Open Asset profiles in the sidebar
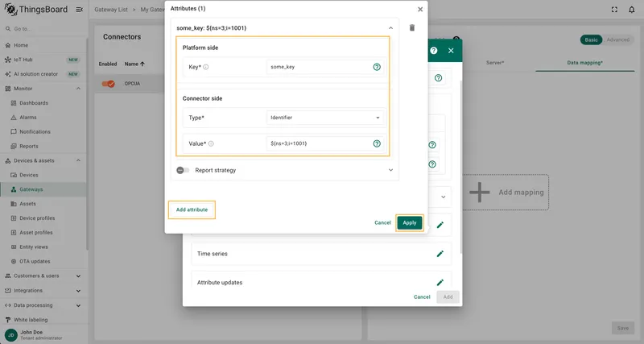 click(43, 232)
